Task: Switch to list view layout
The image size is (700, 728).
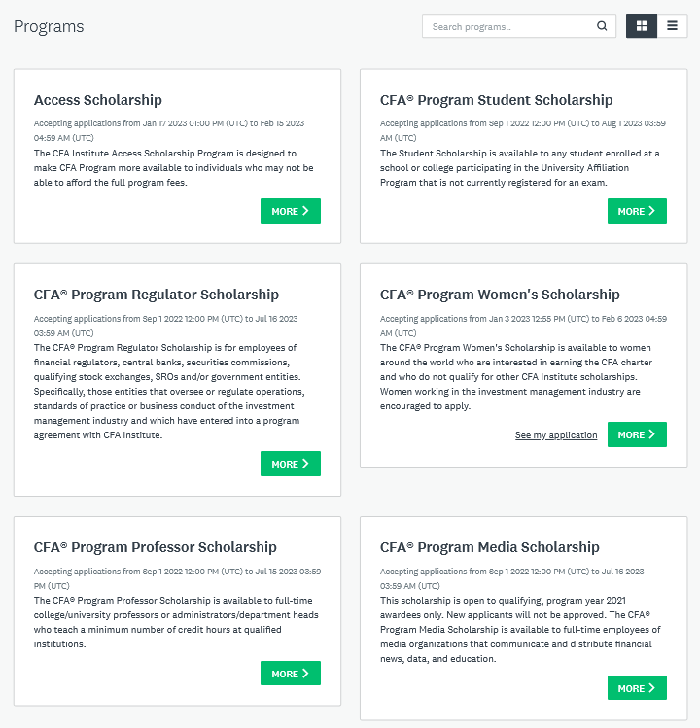Action: click(672, 26)
